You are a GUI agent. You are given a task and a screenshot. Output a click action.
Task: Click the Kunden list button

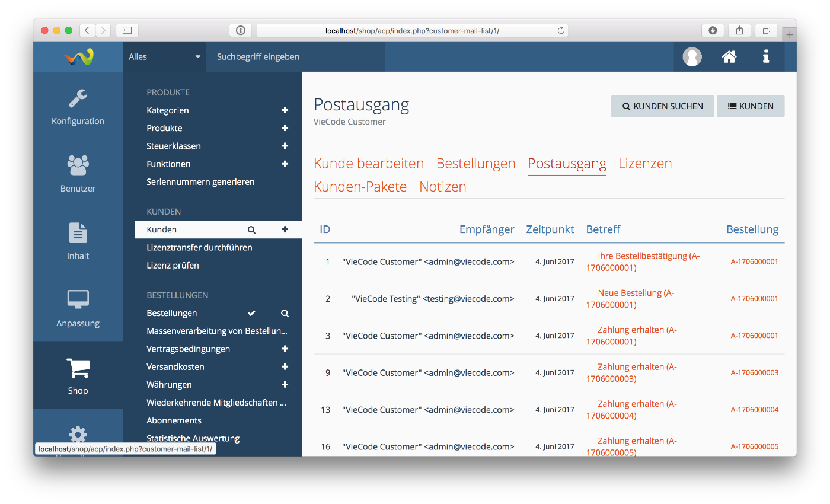point(751,106)
